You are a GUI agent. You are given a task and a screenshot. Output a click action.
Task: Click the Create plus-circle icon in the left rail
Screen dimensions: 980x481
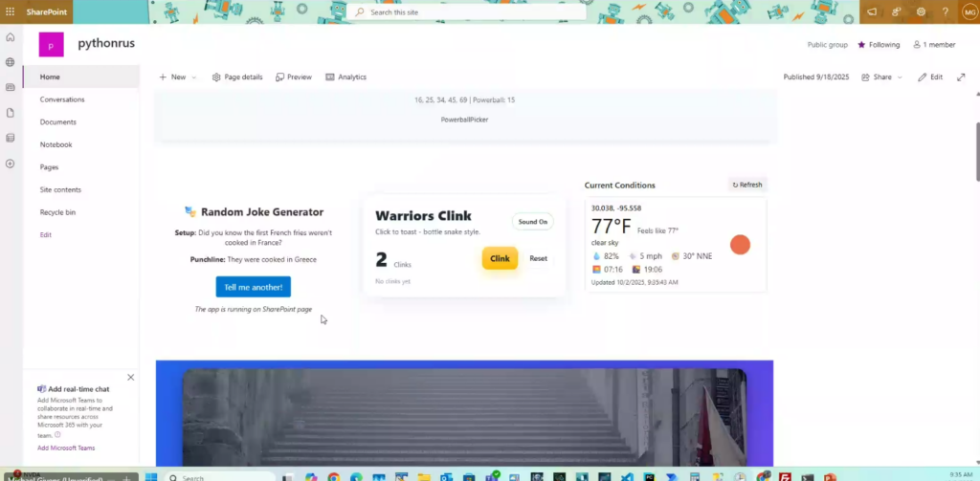pyautogui.click(x=10, y=164)
